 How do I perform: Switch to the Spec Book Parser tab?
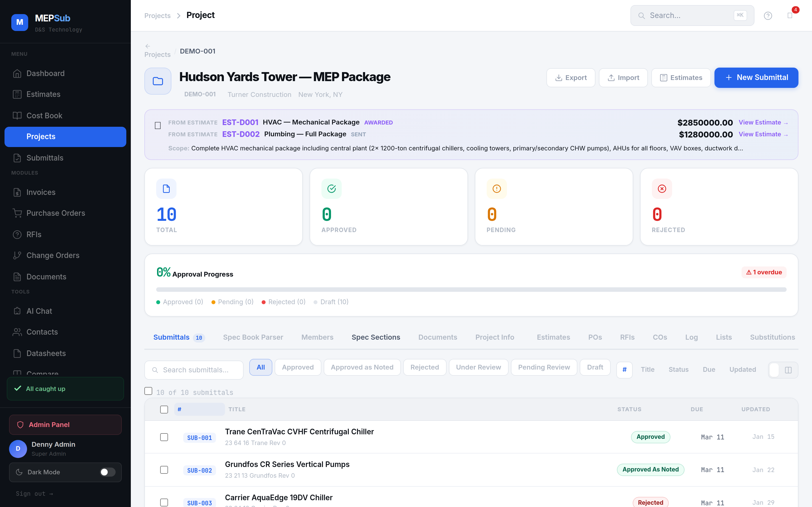click(253, 337)
